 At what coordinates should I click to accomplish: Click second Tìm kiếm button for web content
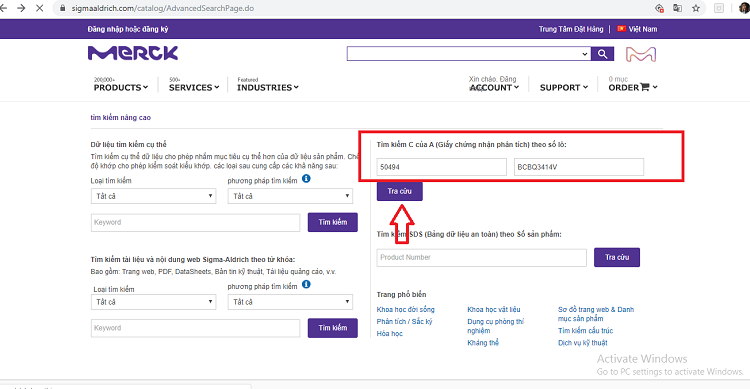pyautogui.click(x=332, y=328)
